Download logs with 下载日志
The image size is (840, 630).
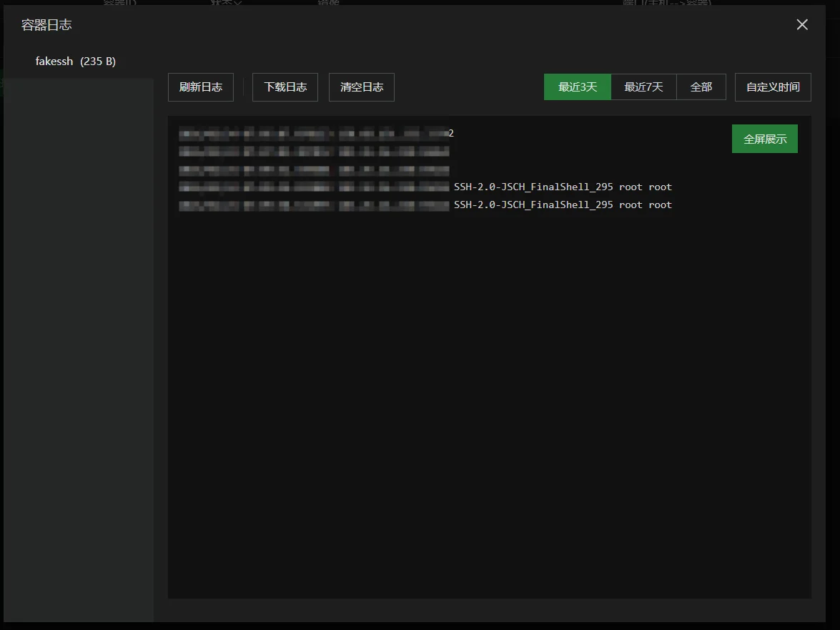tap(285, 87)
